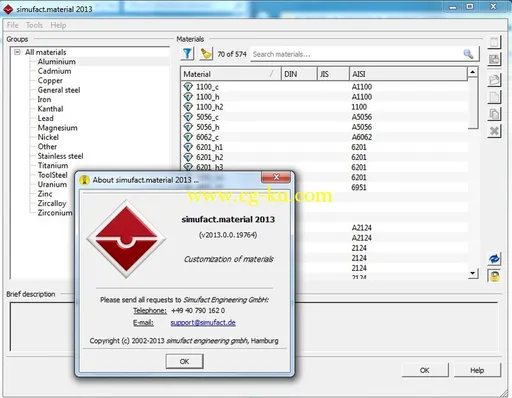
Task: Close the About simufact.material dialog
Action: coord(276,177)
